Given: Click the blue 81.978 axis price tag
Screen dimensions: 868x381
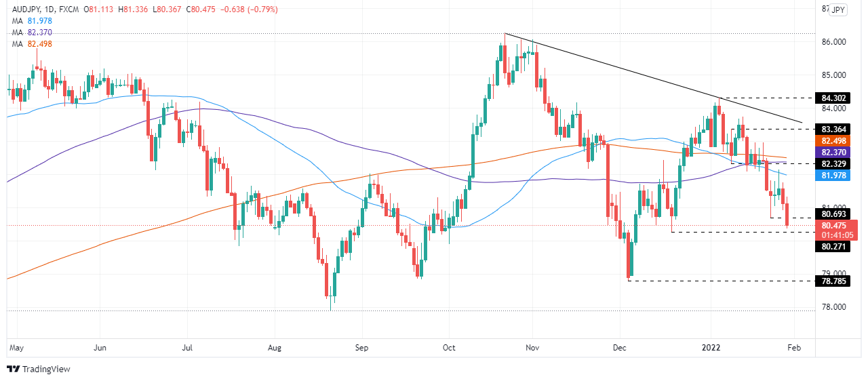Looking at the screenshot, I should [835, 176].
